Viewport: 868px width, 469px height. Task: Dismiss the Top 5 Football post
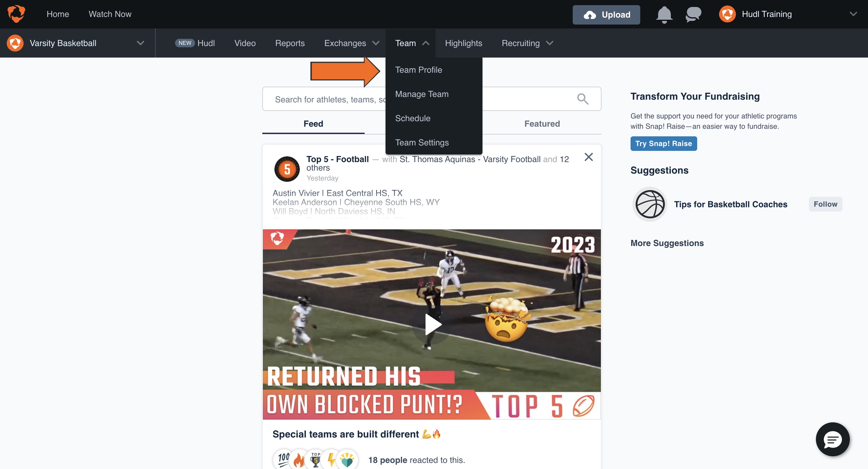(588, 157)
